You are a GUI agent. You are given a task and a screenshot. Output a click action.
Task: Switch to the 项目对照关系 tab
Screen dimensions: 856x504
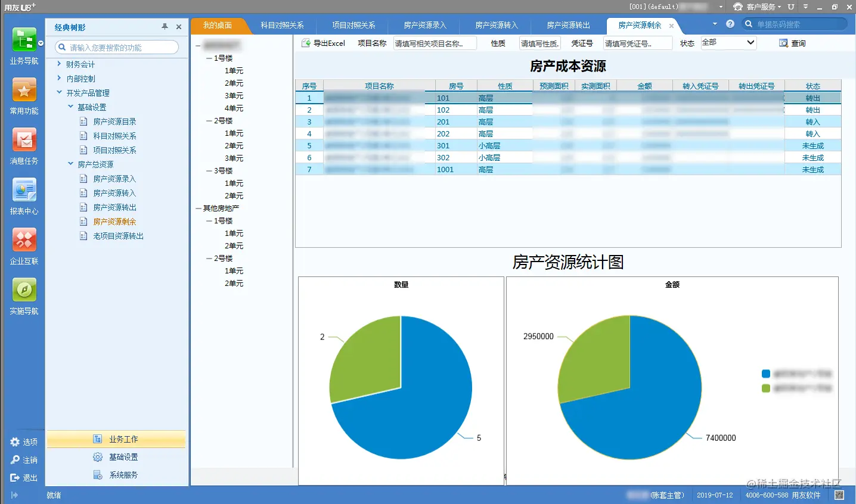tap(353, 25)
